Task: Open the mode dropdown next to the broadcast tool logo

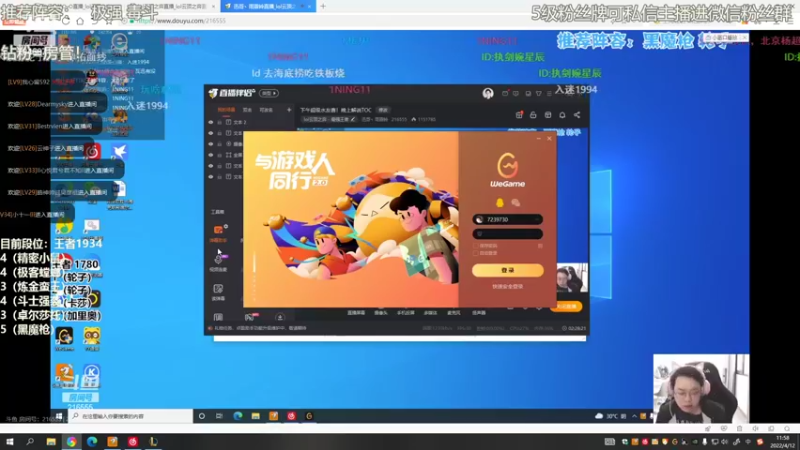Action: coord(268,93)
